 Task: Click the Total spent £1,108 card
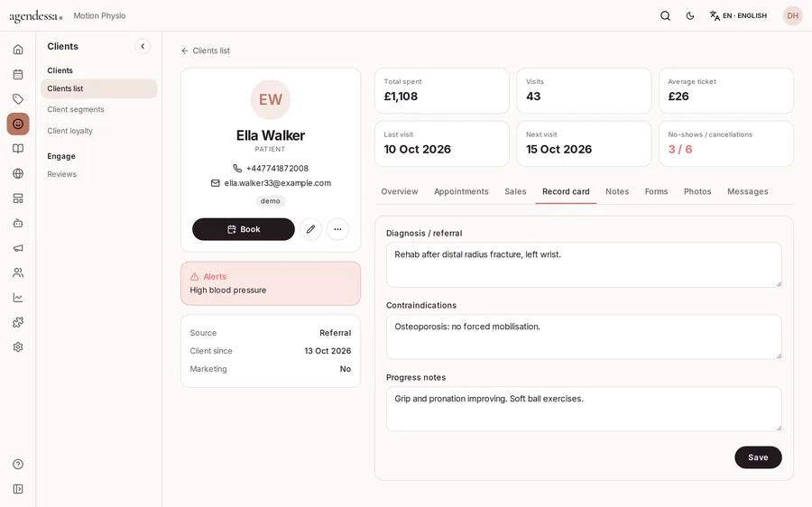point(442,90)
